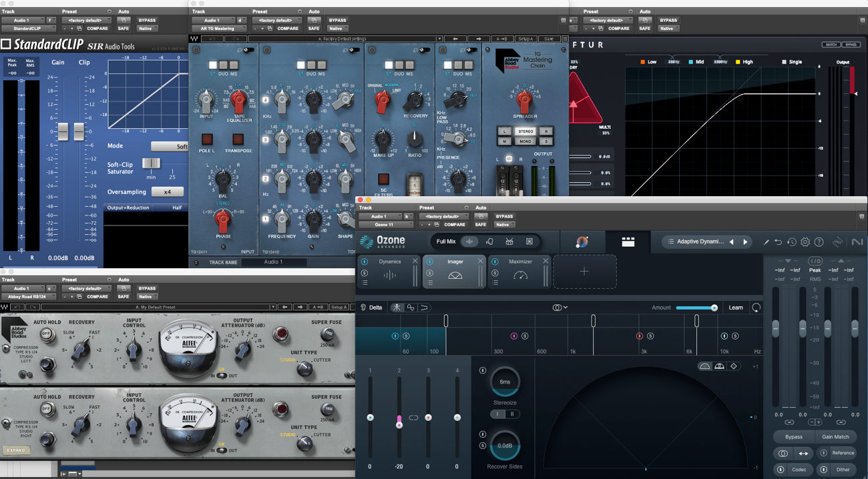Image resolution: width=868 pixels, height=479 pixels.
Task: Open the Ozone history clock icon
Action: (792, 242)
